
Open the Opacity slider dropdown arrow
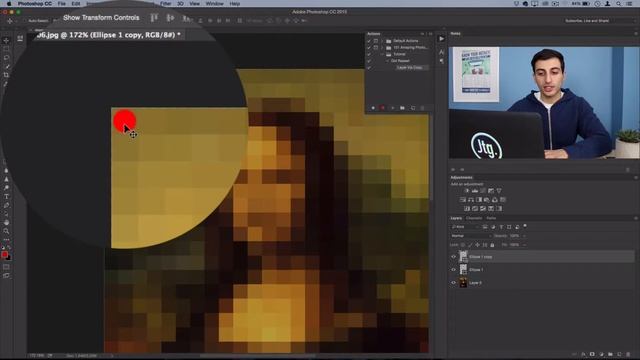click(x=524, y=236)
